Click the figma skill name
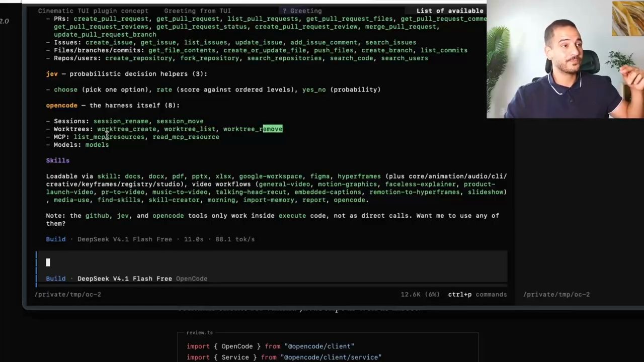This screenshot has width=644, height=362. point(320,176)
